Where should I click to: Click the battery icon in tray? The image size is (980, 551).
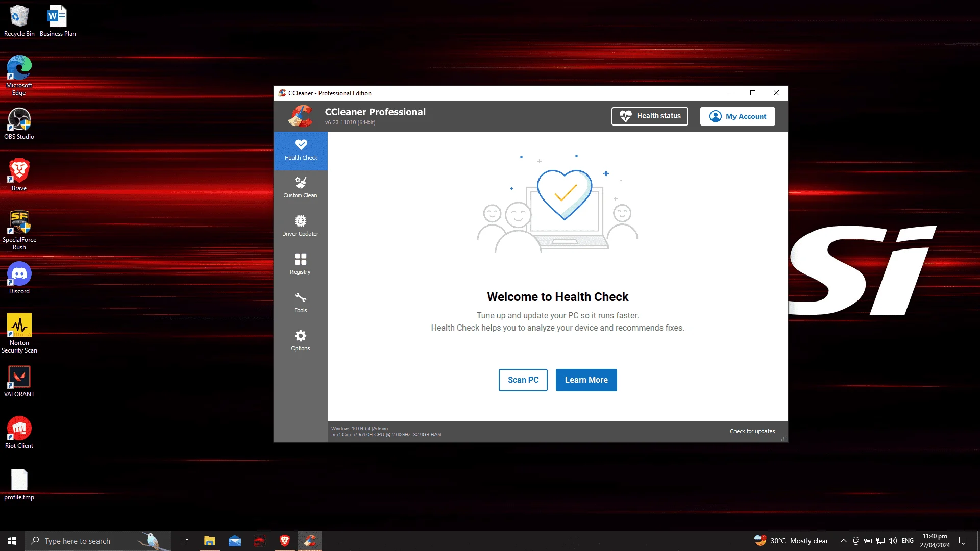pyautogui.click(x=868, y=541)
